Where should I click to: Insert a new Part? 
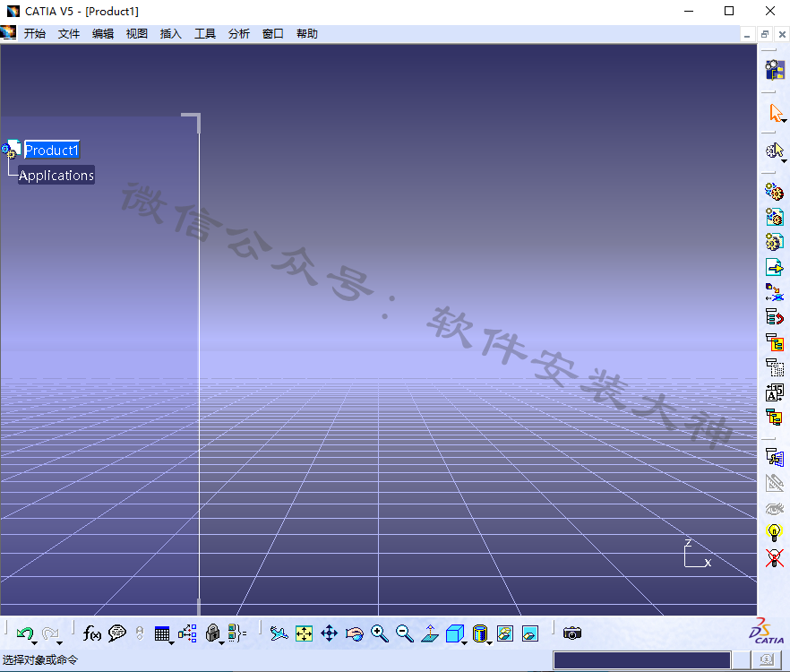pyautogui.click(x=775, y=242)
